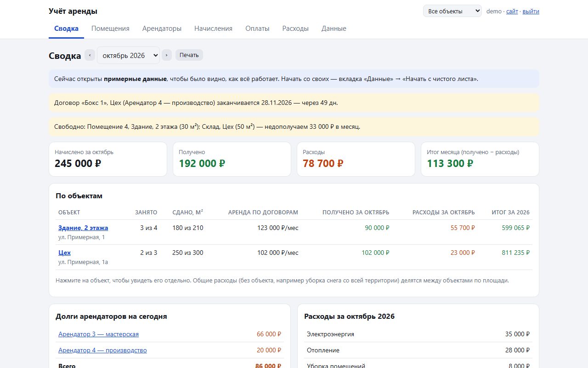Viewport: 588px width, 368px height.
Task: Switch to the «Сводка» tab
Action: (66, 29)
